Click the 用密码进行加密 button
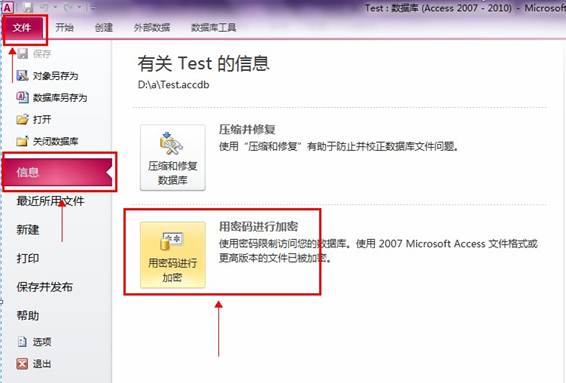The height and width of the screenshot is (383, 566). pyautogui.click(x=173, y=255)
